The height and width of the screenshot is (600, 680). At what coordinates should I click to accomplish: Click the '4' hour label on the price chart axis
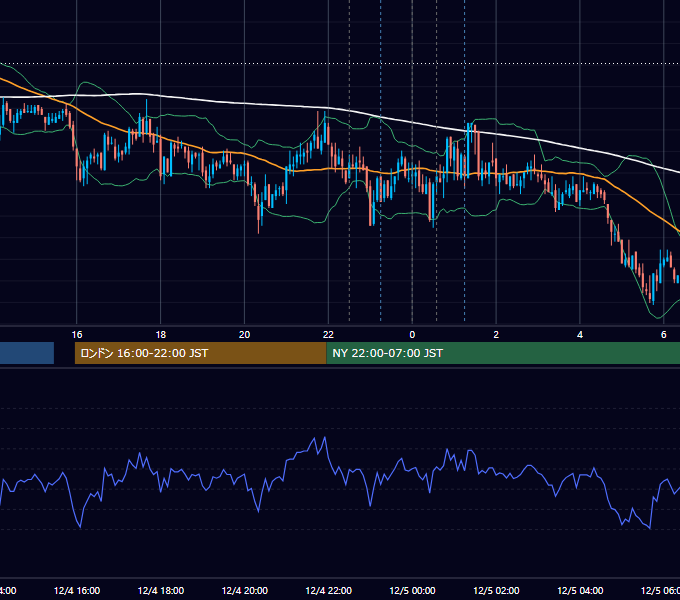[580, 335]
